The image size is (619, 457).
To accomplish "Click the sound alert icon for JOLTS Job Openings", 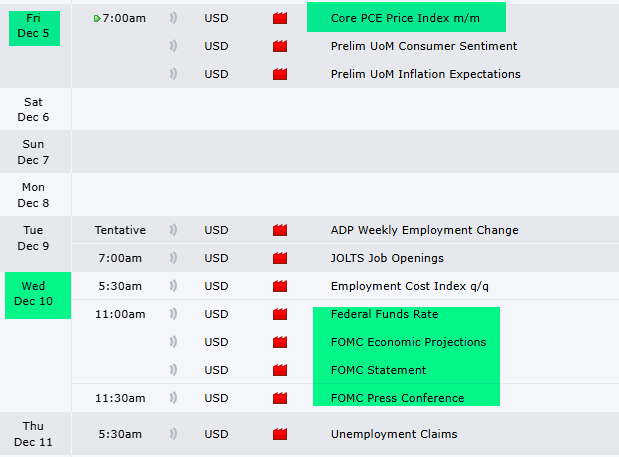I will 173,258.
